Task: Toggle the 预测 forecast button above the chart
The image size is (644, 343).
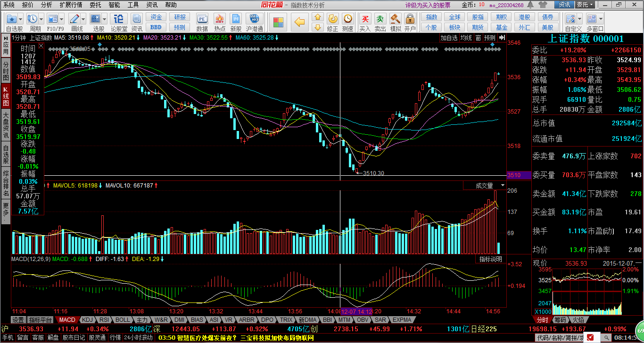Action: (490, 38)
